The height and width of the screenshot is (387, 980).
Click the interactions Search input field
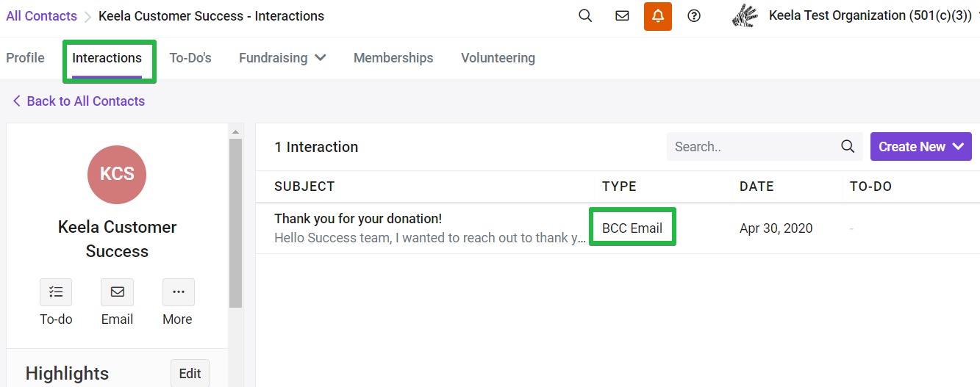754,146
